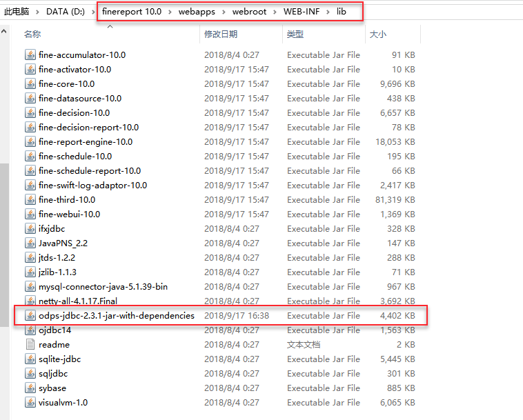Image resolution: width=523 pixels, height=420 pixels.
Task: Navigate to DATA (D:) breadcrumb
Action: [x=66, y=12]
